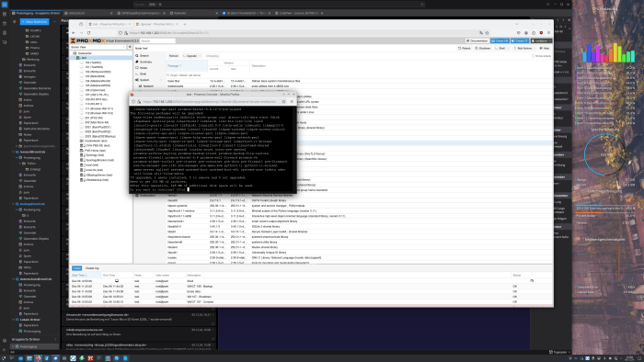Toggle the Show details checkbox
Viewport: 644px width, 362px height.
[x=533, y=56]
